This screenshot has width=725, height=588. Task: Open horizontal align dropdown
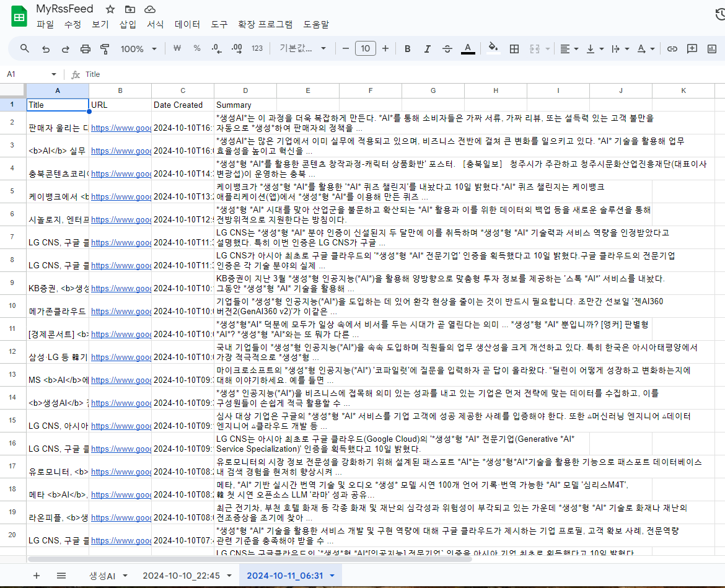click(569, 48)
